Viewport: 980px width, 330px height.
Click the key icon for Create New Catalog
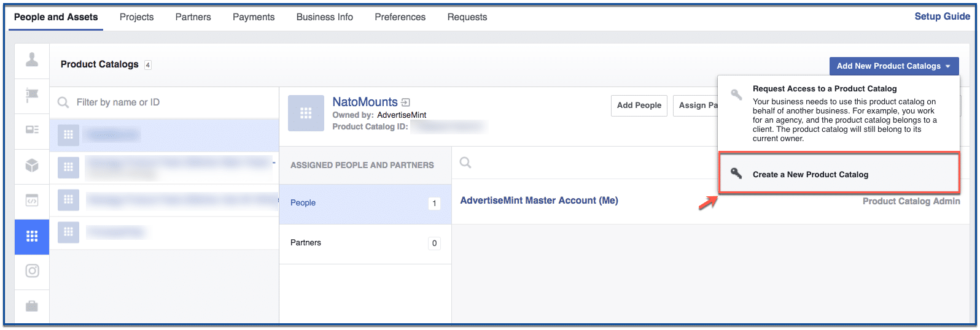coord(736,174)
